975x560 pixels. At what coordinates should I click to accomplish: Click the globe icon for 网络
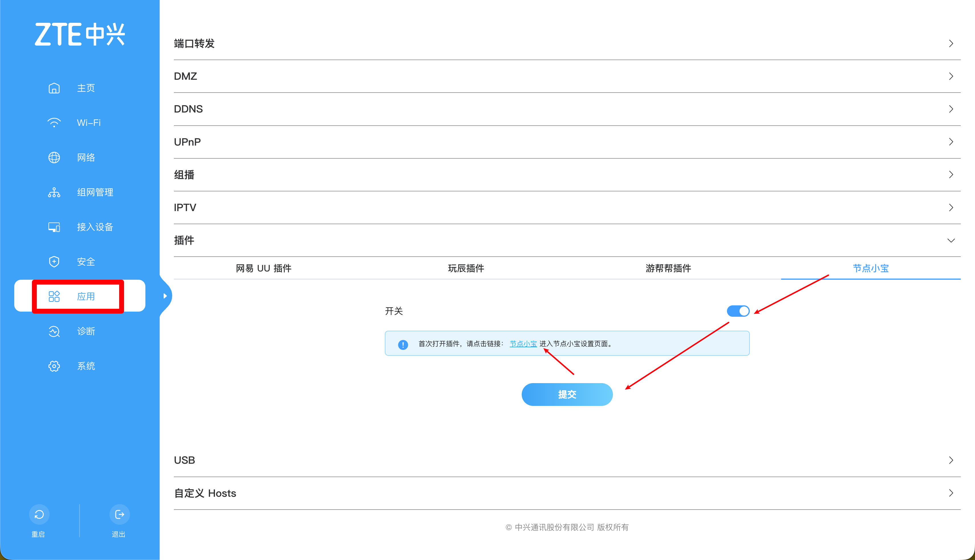pyautogui.click(x=54, y=158)
